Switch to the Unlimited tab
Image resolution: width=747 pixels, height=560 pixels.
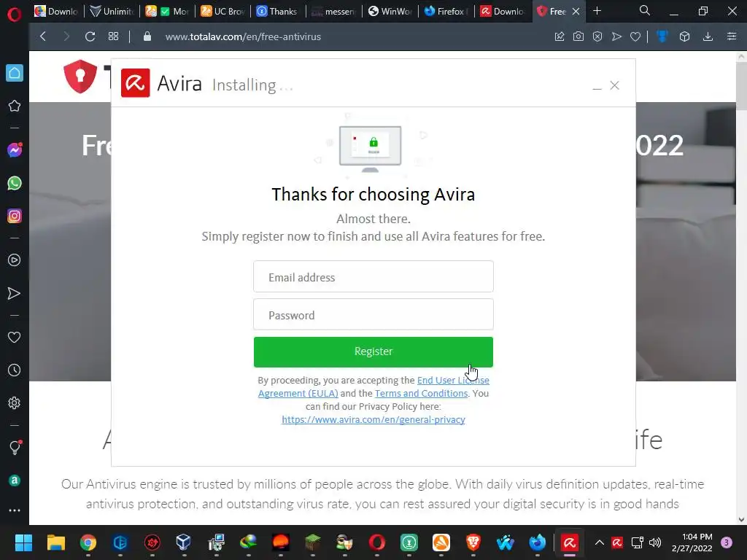click(x=112, y=11)
